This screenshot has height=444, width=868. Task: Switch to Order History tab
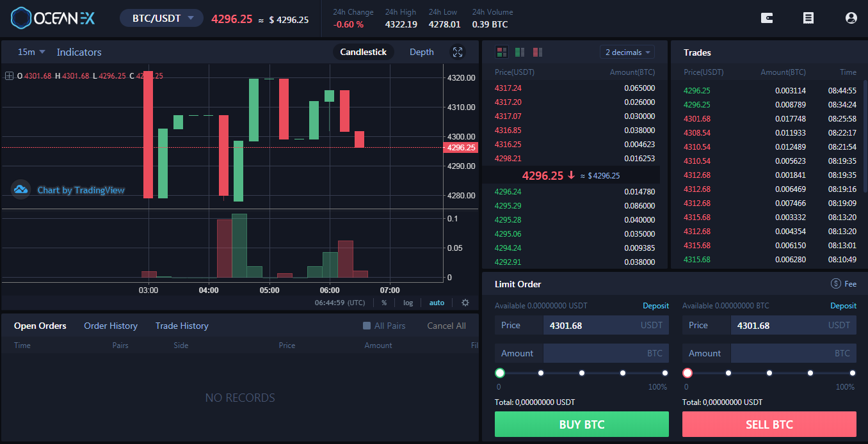point(111,326)
